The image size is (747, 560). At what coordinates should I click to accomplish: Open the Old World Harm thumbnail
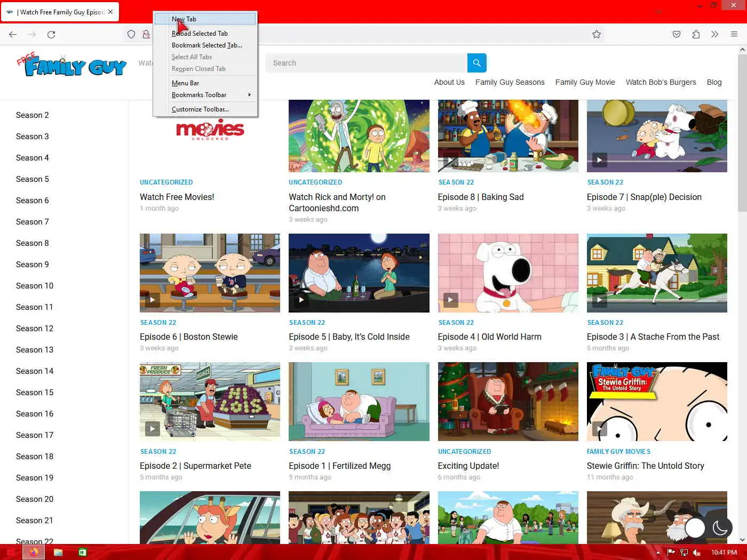coord(508,273)
